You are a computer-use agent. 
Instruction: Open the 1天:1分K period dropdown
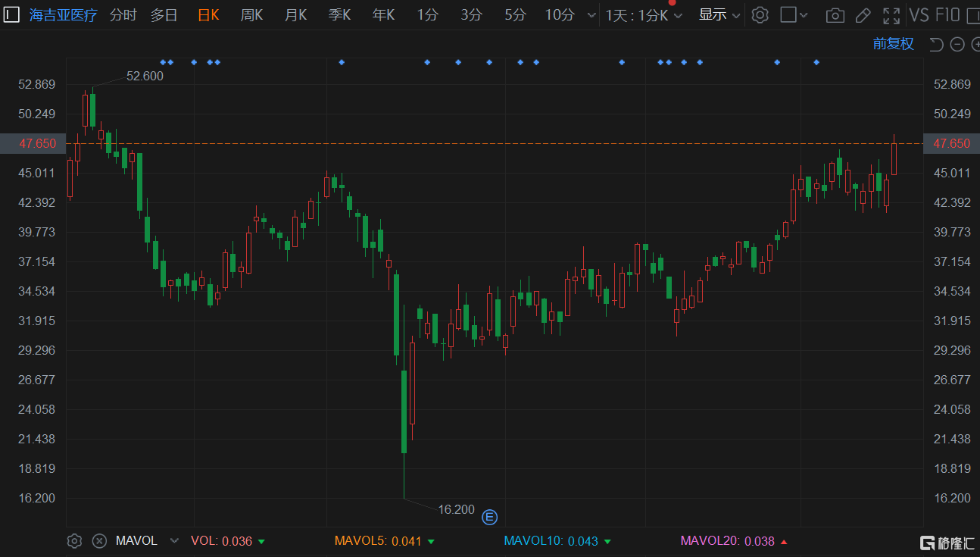tap(644, 15)
